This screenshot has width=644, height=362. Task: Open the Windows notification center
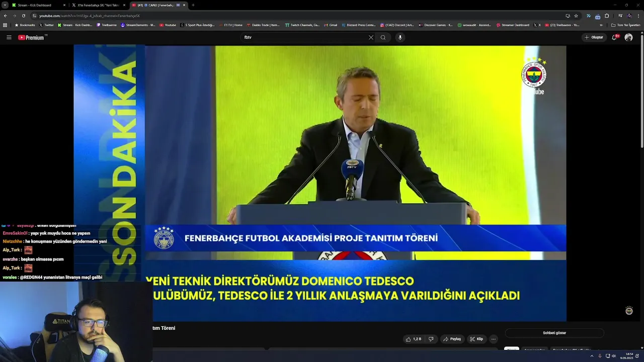[x=637, y=355]
